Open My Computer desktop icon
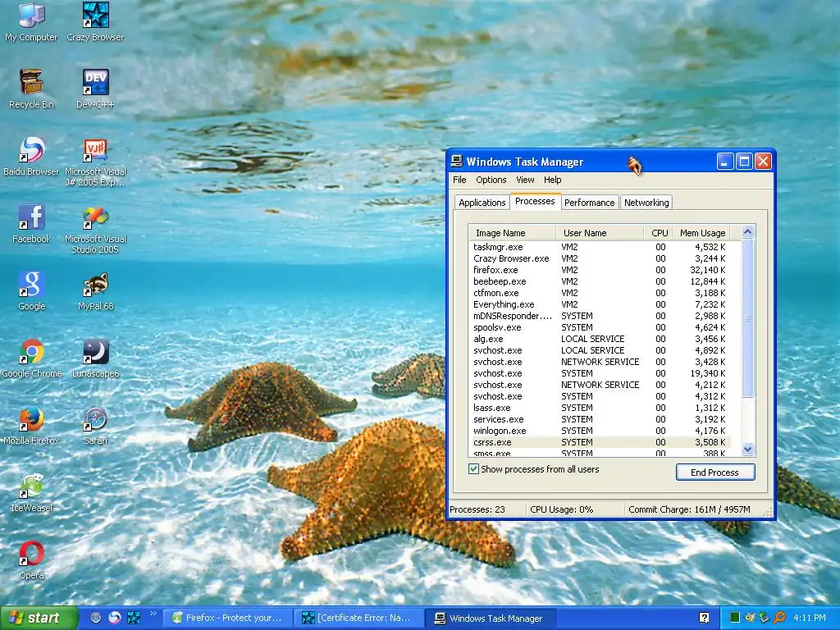Image resolution: width=840 pixels, height=630 pixels. point(31,21)
